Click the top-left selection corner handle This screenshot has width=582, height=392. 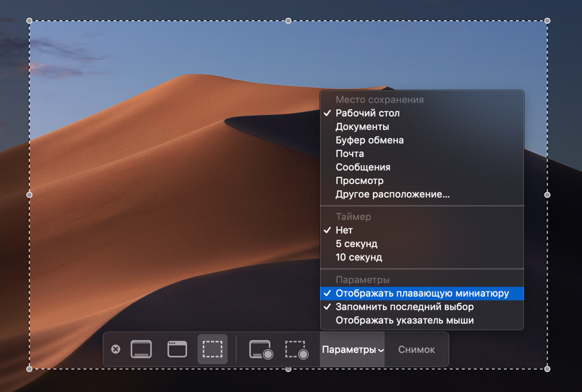click(30, 21)
